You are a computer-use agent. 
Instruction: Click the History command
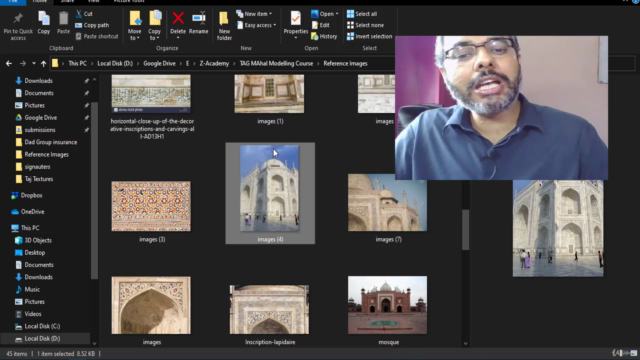pyautogui.click(x=324, y=36)
